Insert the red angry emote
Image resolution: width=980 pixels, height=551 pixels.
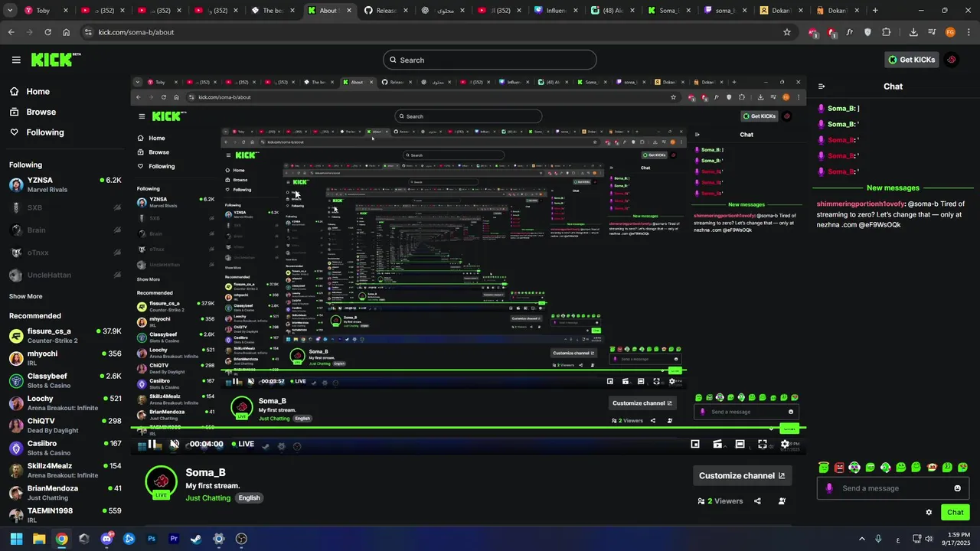click(x=839, y=468)
